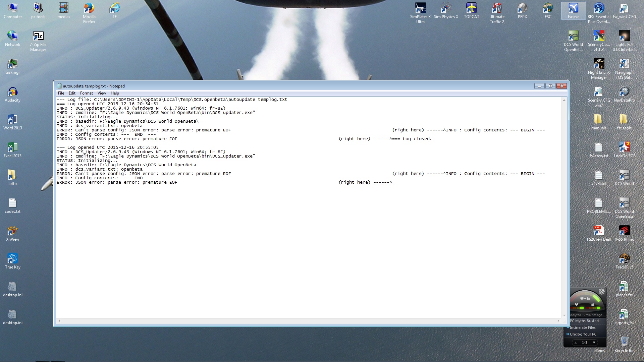
Task: Click Notepad's vertical scrollbar down arrow
Action: tap(564, 315)
